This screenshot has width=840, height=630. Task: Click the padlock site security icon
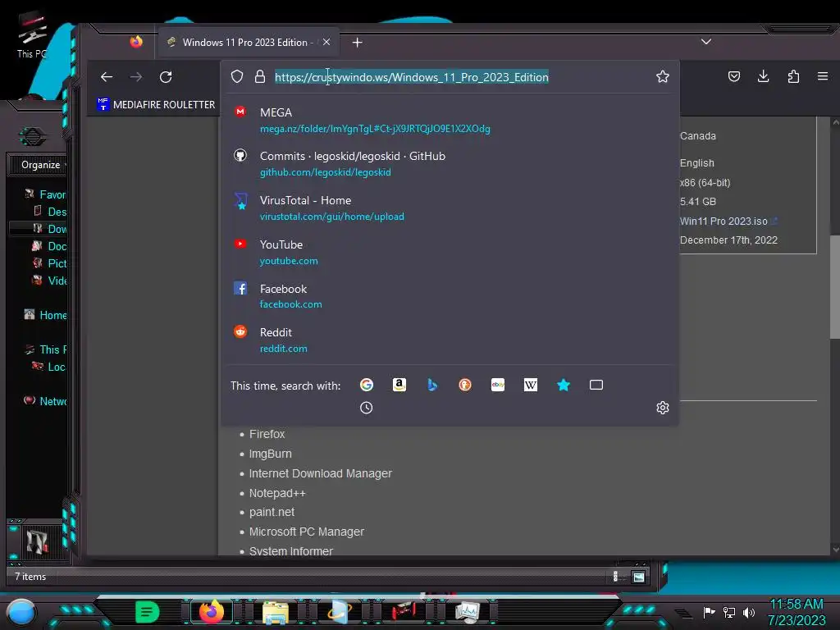pyautogui.click(x=260, y=76)
